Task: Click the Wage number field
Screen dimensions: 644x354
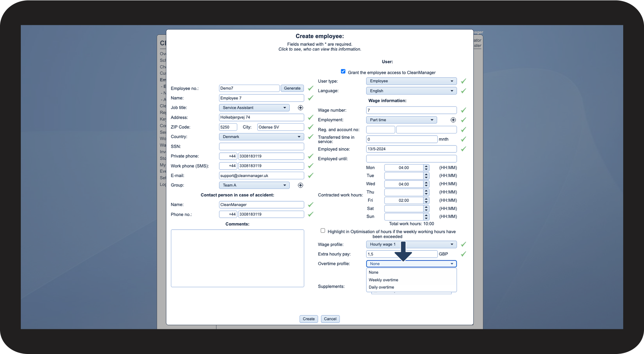Action: click(x=411, y=110)
